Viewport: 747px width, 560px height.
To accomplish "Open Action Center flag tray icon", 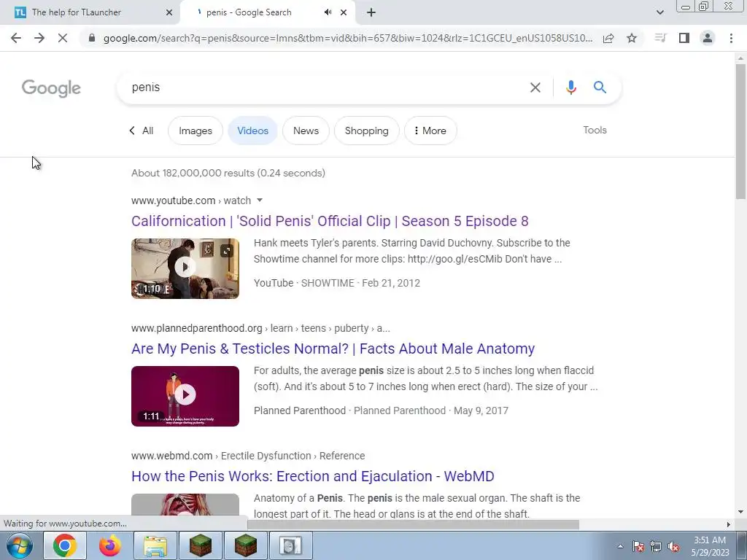I will 638,546.
